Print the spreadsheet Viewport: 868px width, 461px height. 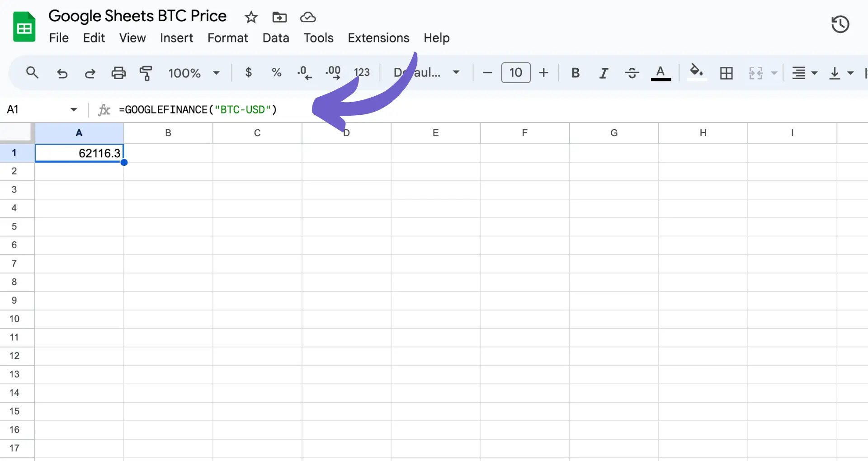(118, 73)
